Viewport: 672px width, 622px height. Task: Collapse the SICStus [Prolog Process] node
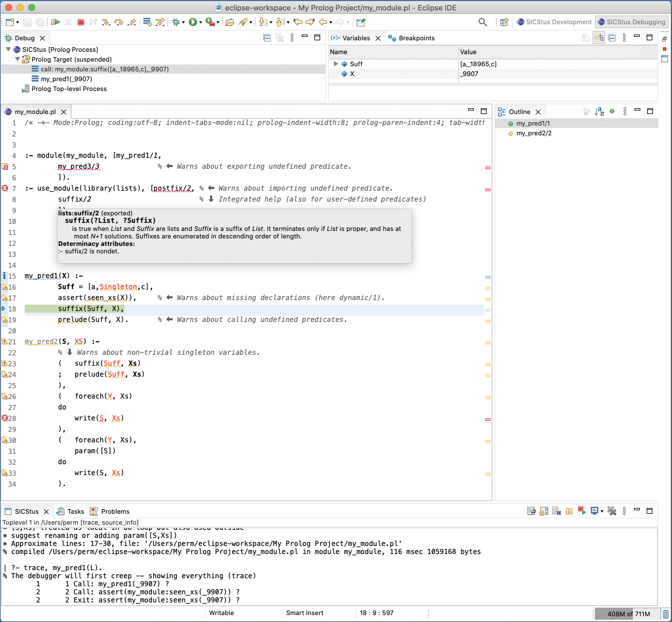pos(7,49)
